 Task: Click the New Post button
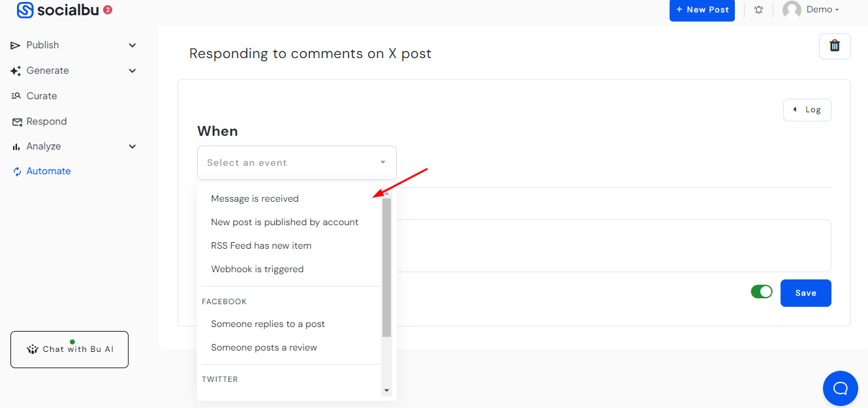pos(702,10)
